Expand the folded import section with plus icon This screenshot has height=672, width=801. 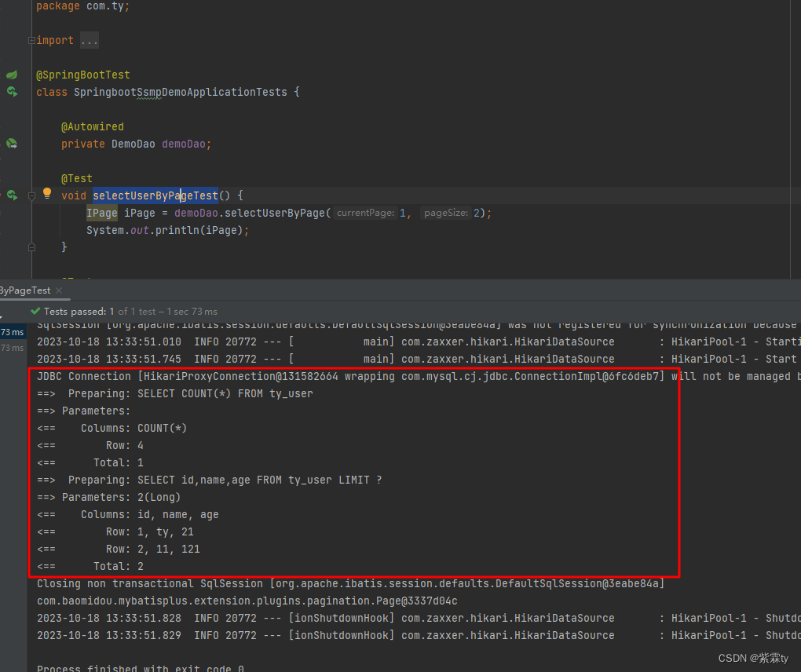tap(31, 40)
